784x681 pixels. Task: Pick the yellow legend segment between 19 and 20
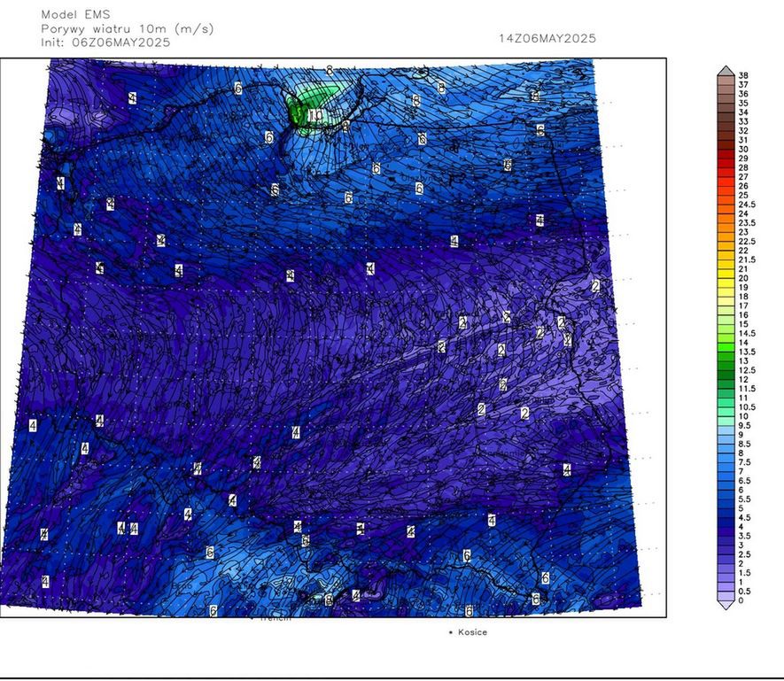726,283
